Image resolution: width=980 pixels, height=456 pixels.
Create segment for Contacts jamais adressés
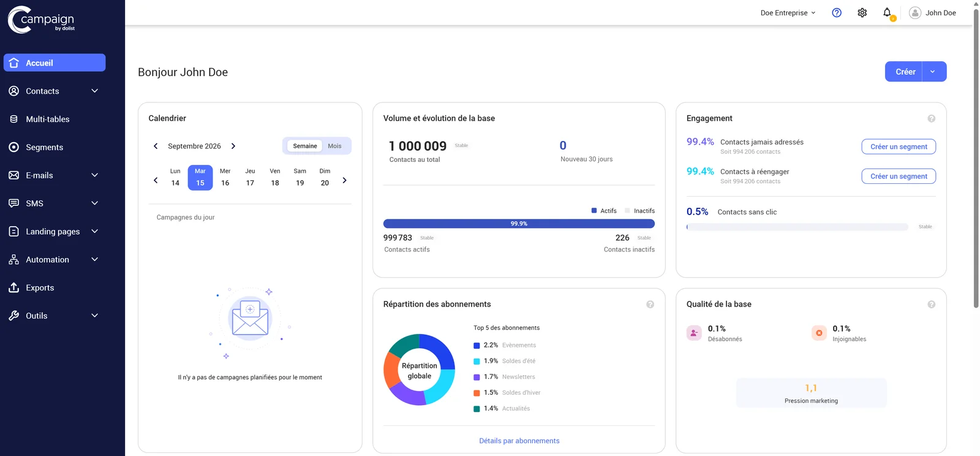[x=899, y=146]
